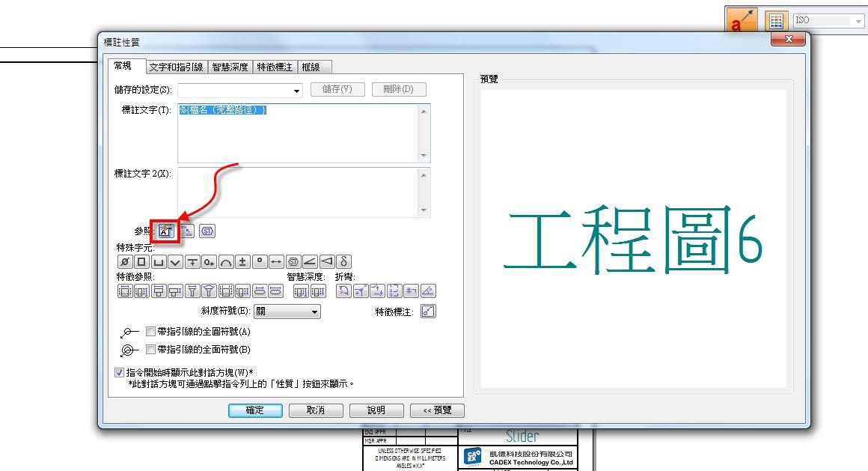Click the 刪除(D) delete button

(399, 89)
